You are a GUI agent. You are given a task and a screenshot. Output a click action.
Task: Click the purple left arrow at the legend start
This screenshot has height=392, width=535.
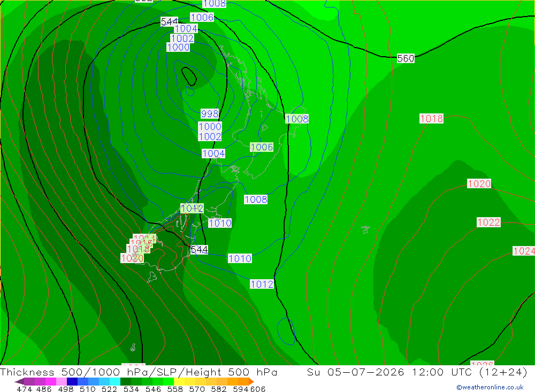coord(19,381)
